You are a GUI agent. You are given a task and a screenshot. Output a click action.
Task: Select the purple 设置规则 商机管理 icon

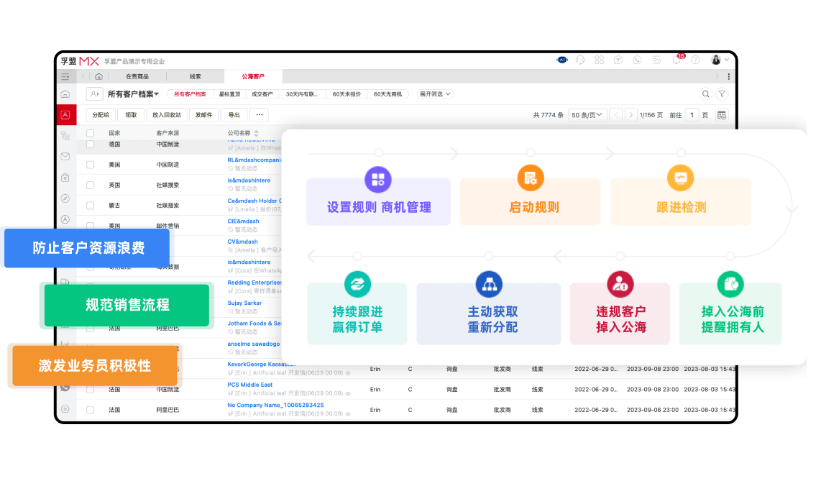click(x=378, y=180)
